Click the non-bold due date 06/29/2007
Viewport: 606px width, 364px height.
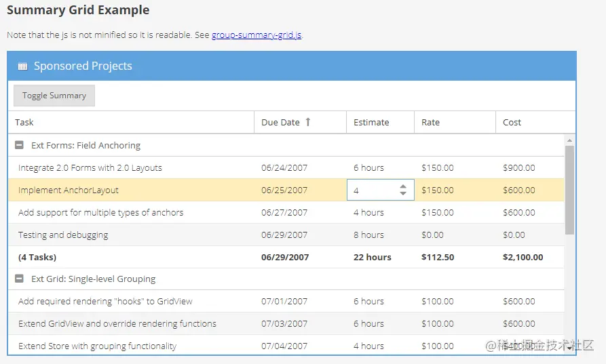[x=284, y=235]
